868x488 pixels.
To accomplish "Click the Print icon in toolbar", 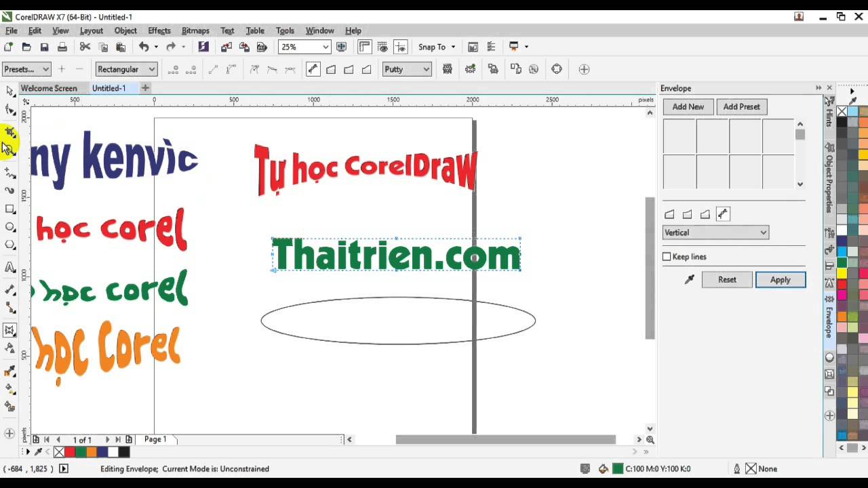I will point(62,47).
